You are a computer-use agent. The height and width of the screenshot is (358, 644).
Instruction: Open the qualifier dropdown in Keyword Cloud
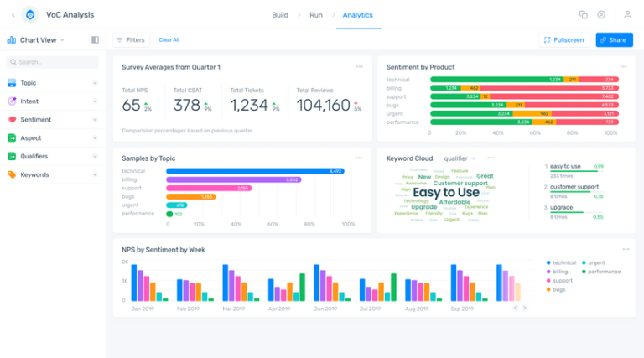coord(460,158)
